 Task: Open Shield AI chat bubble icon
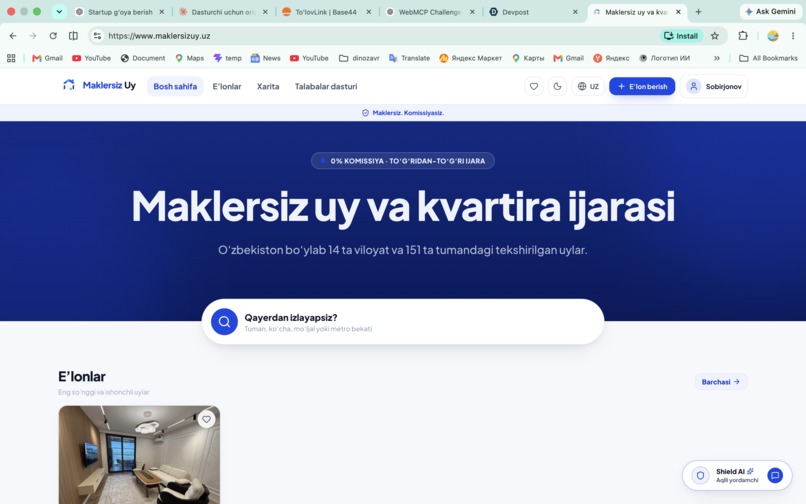coord(775,475)
